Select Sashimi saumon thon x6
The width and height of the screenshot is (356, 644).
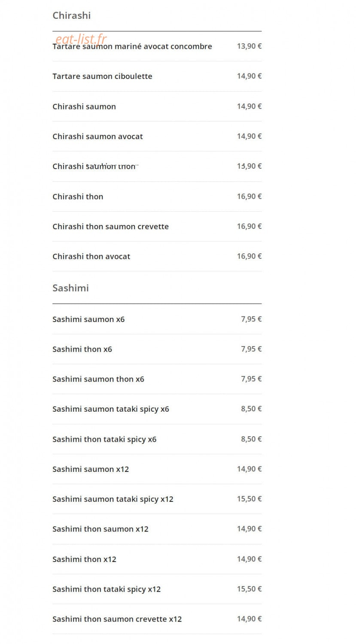(98, 379)
